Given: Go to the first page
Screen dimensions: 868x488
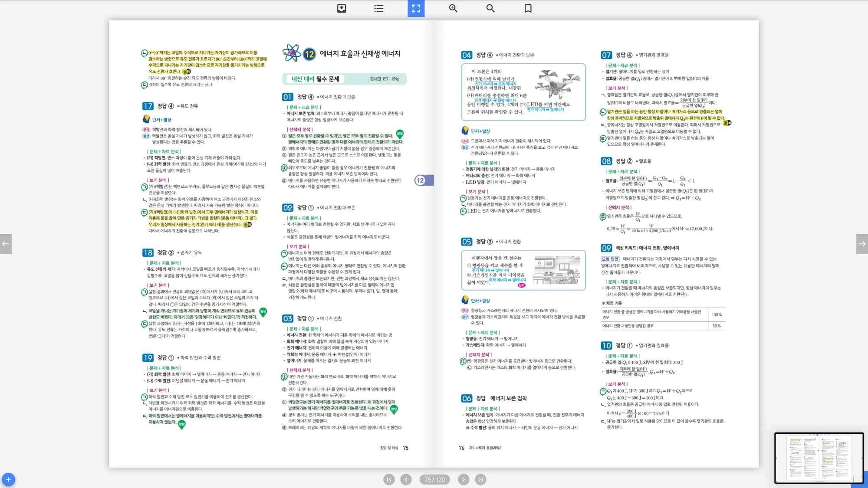Looking at the screenshot, I should tap(389, 479).
